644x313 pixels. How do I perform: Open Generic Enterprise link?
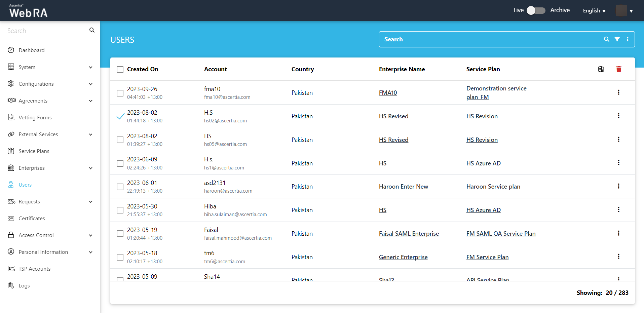tap(403, 257)
